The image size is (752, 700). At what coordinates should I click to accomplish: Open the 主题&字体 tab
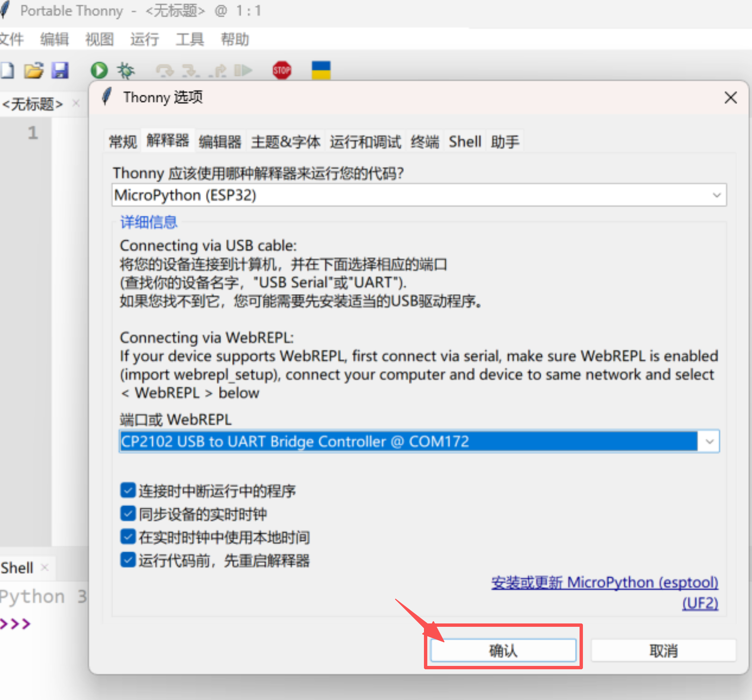[286, 142]
